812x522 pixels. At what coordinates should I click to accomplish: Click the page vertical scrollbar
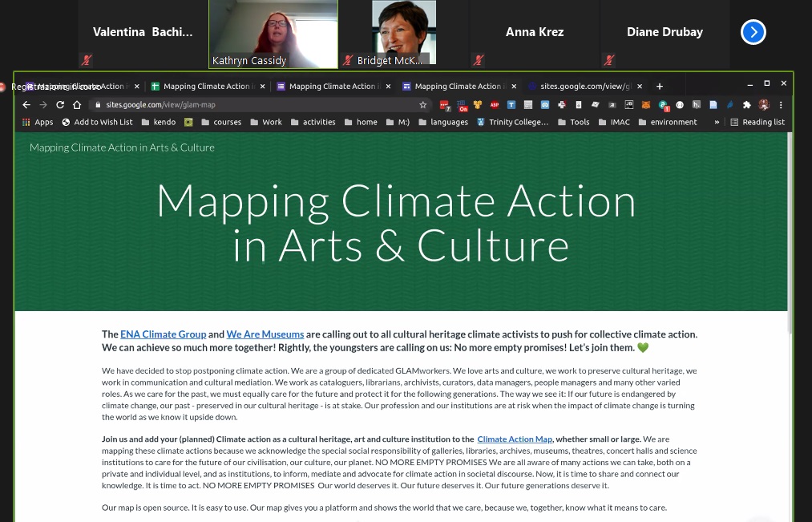click(x=790, y=233)
